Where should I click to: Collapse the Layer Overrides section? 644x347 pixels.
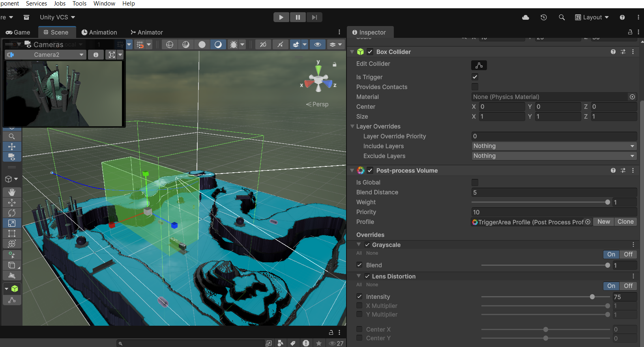(352, 127)
